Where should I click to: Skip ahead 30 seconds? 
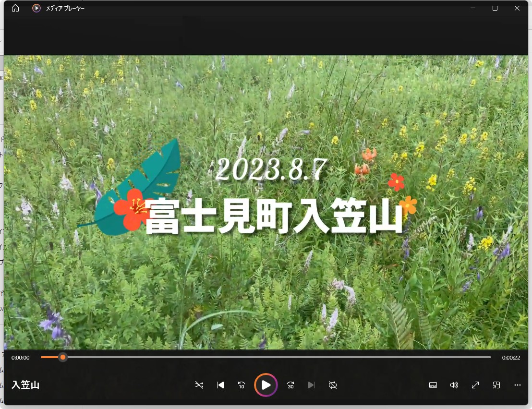point(290,385)
